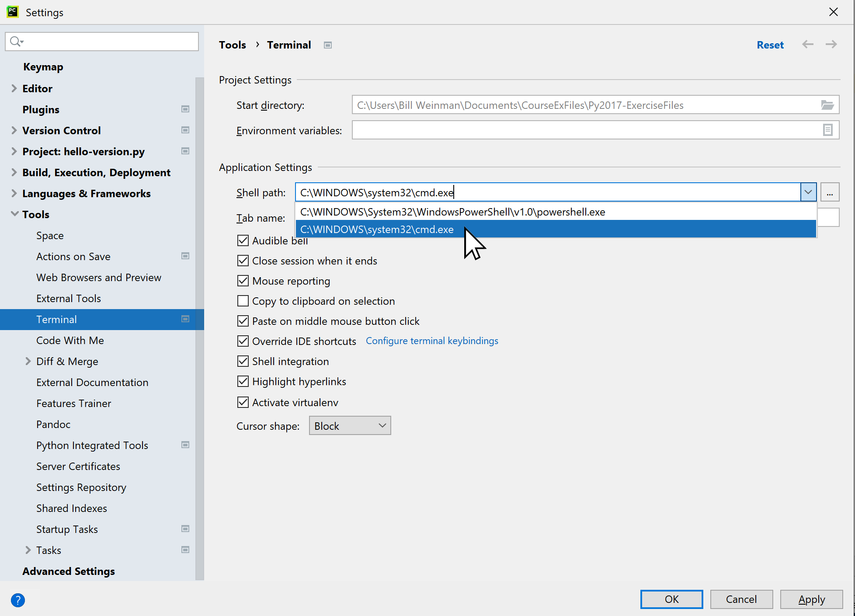Collapse the Tools group
Image resolution: width=855 pixels, height=616 pixels.
click(x=14, y=214)
